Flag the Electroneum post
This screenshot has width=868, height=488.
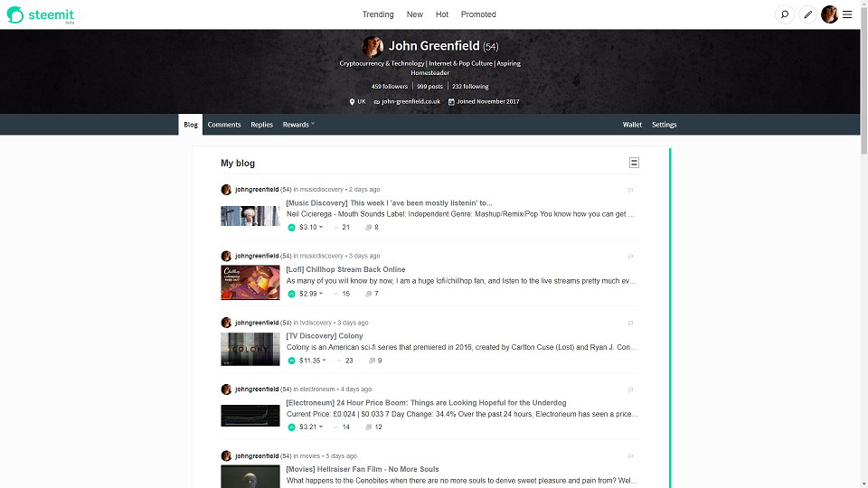(x=630, y=390)
